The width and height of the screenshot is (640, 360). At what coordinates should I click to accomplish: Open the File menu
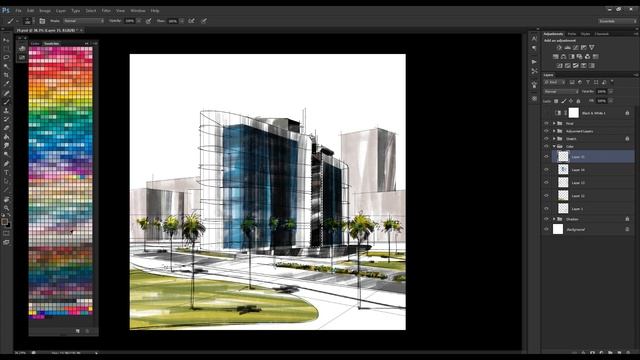(18, 11)
